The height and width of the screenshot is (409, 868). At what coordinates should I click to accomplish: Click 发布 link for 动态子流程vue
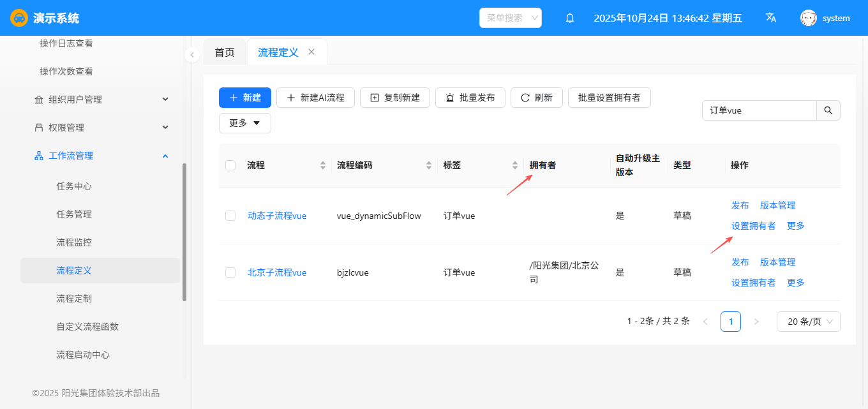(x=740, y=205)
